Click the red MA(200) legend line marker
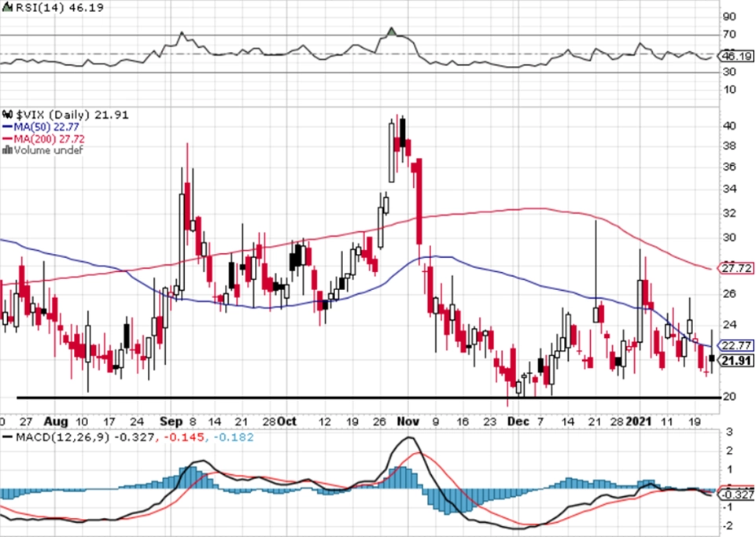This screenshot has width=756, height=537. tap(8, 139)
